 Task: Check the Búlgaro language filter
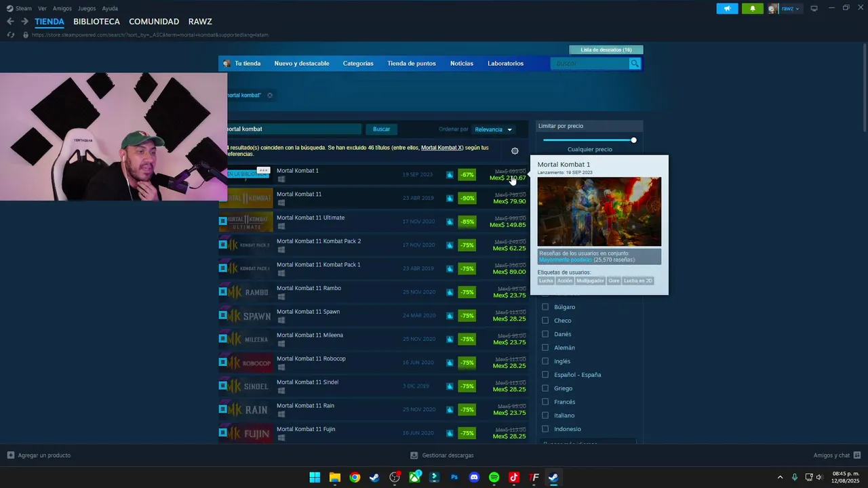click(545, 307)
